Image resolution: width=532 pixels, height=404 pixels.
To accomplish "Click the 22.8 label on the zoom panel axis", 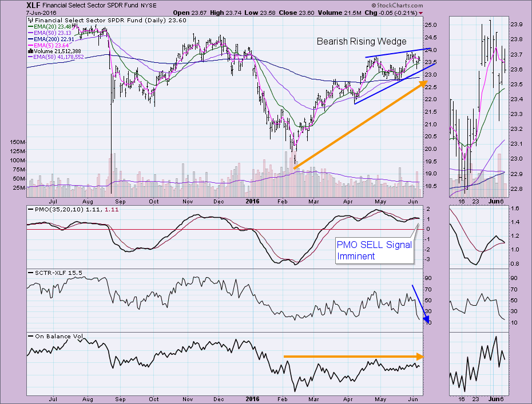I will coord(516,189).
